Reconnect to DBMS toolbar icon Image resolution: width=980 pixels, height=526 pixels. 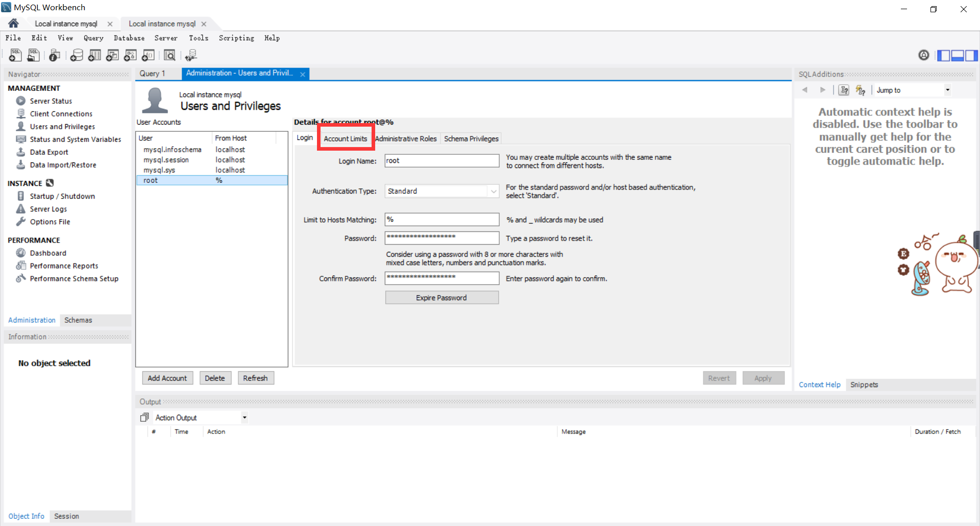(191, 55)
